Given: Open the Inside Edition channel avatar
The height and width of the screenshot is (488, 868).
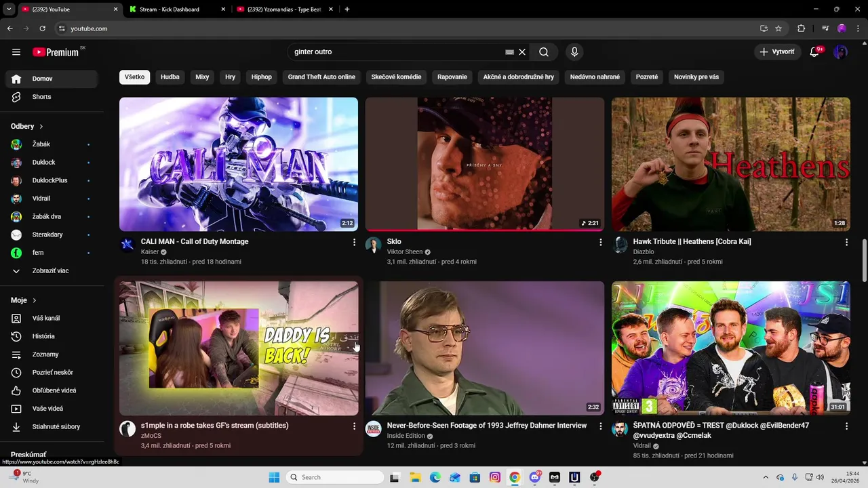Looking at the screenshot, I should [374, 429].
